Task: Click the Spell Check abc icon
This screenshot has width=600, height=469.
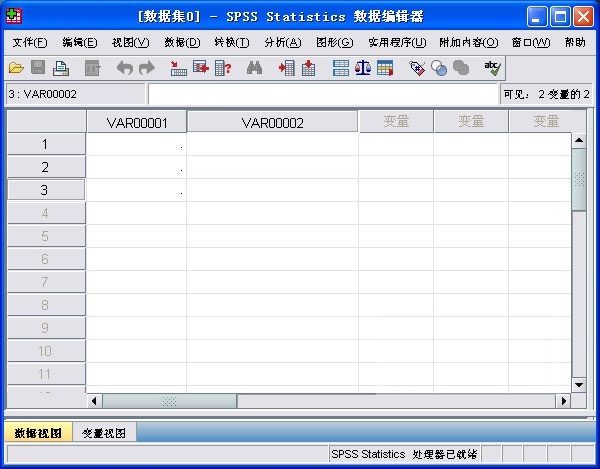Action: 492,68
